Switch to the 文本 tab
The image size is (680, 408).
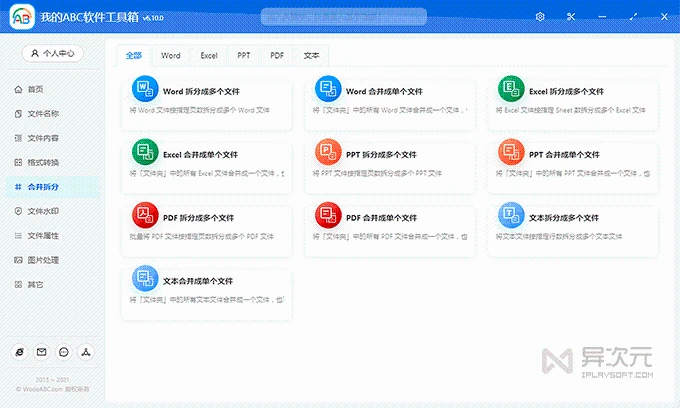click(311, 55)
